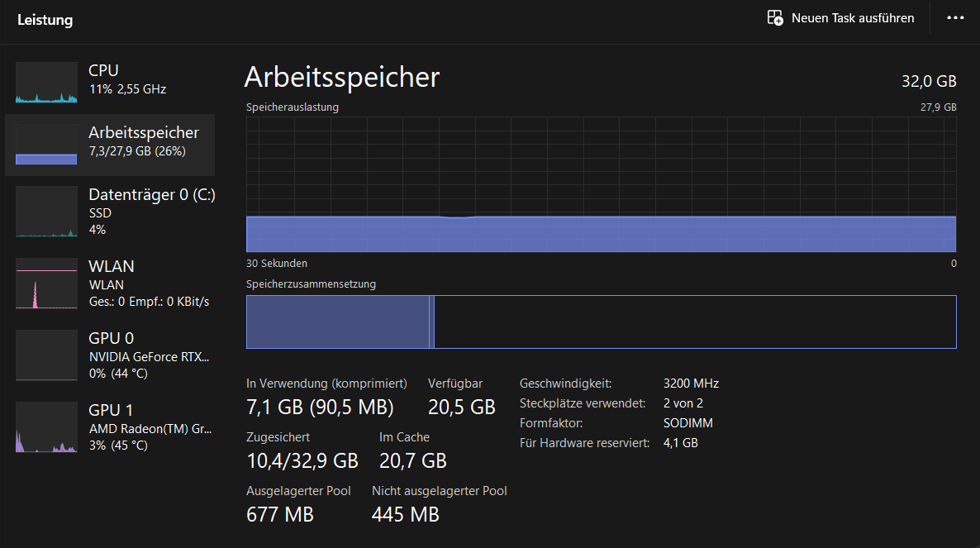Click the CPU mini usage graph
Viewport: 980px width, 548px height.
point(46,83)
